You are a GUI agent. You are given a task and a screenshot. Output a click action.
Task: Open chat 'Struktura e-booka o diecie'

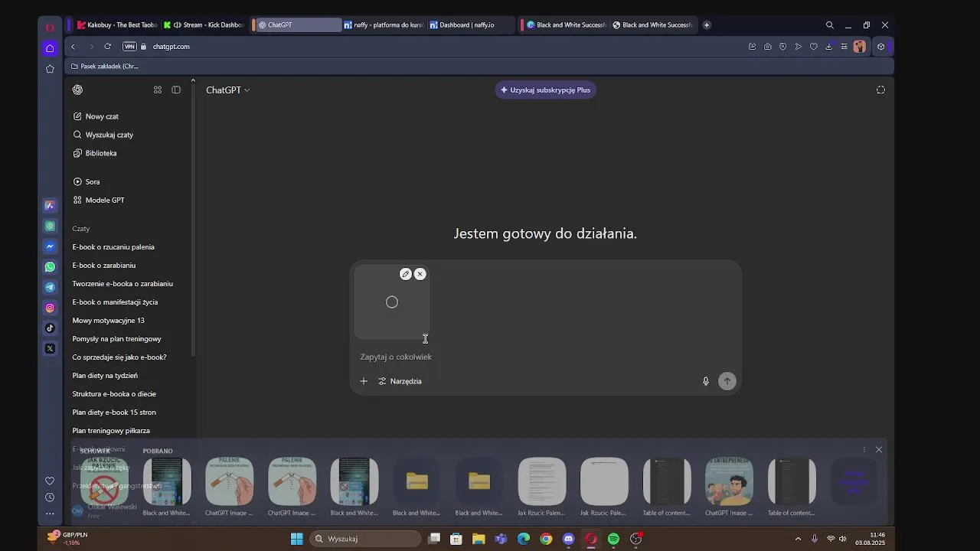114,394
